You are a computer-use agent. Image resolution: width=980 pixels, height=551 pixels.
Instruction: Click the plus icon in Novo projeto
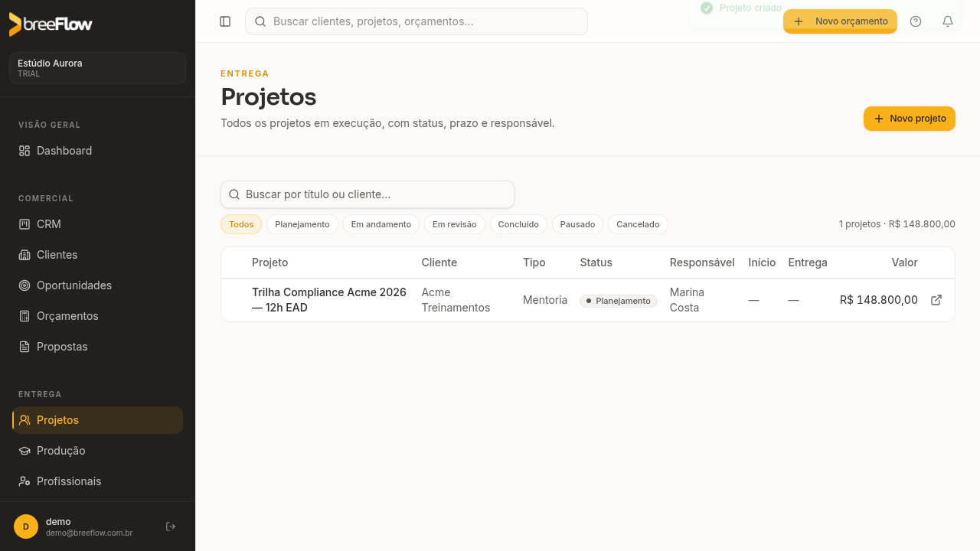pyautogui.click(x=879, y=119)
